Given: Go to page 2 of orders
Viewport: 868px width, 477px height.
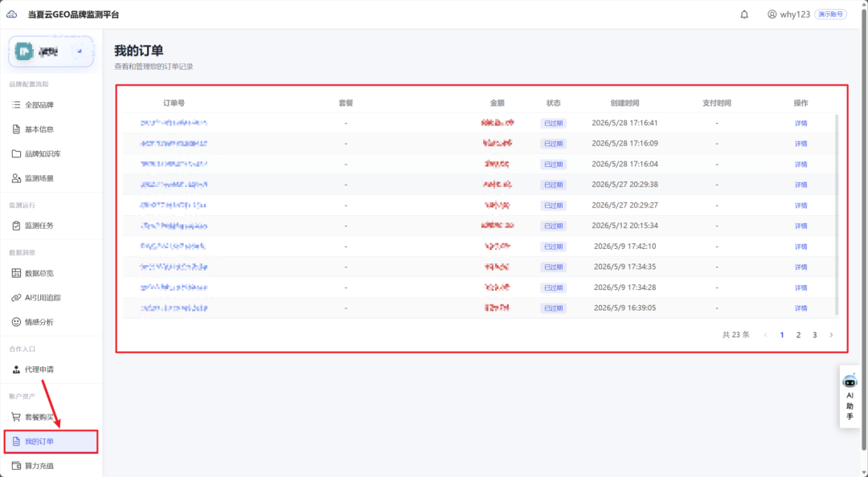Looking at the screenshot, I should 798,335.
